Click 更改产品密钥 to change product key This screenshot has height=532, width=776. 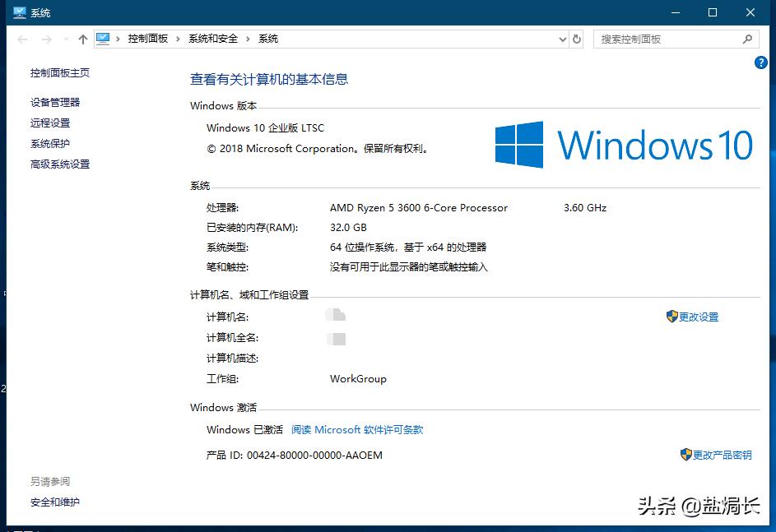[x=722, y=454]
